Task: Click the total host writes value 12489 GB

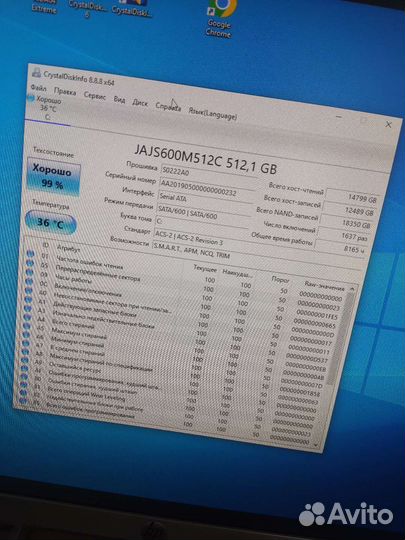Action: click(349, 210)
